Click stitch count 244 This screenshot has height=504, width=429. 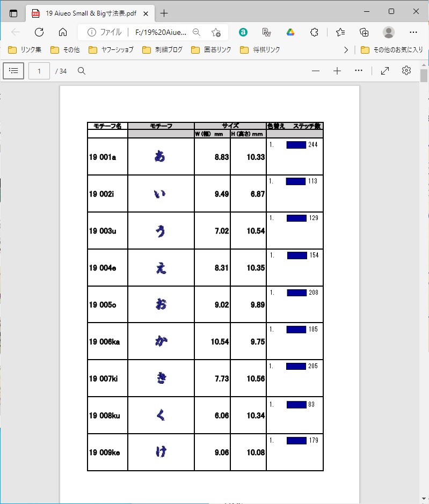[313, 144]
